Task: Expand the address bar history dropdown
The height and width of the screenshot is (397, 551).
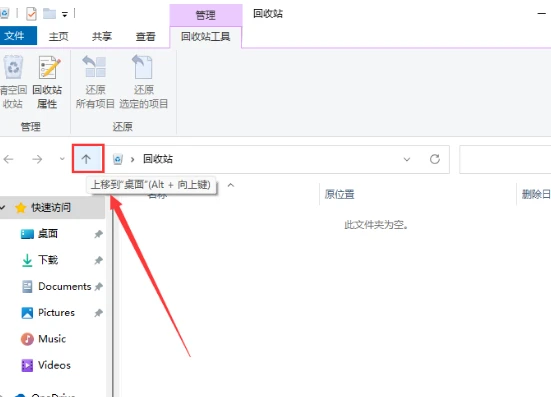Action: pyautogui.click(x=407, y=160)
